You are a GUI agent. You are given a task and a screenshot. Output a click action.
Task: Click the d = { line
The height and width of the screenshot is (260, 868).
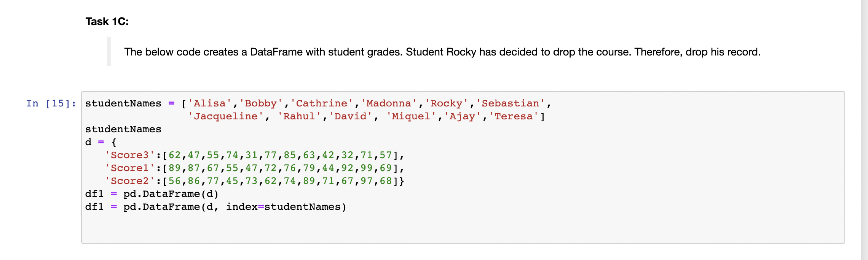(x=101, y=142)
